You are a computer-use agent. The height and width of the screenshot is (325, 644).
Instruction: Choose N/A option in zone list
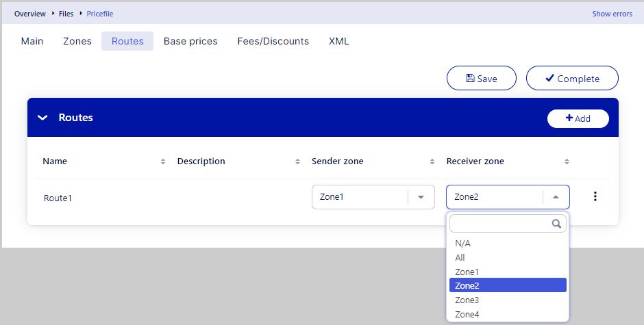coord(463,243)
